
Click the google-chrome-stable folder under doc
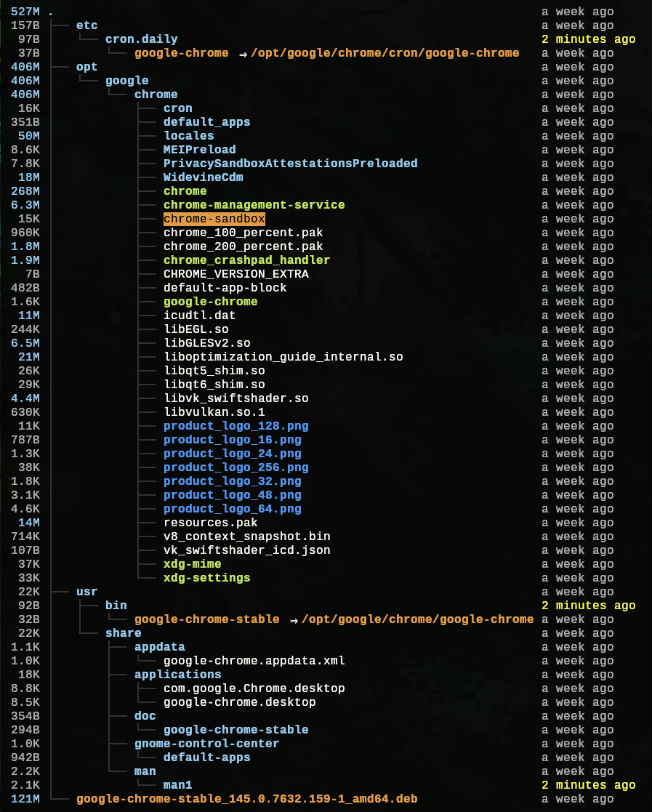click(x=236, y=730)
